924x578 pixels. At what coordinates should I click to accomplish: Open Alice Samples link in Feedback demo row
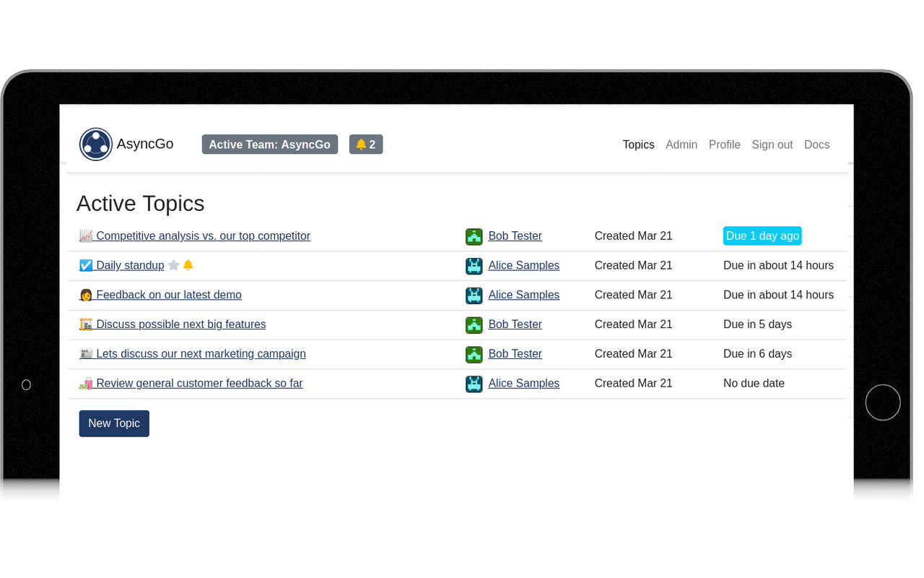524,295
